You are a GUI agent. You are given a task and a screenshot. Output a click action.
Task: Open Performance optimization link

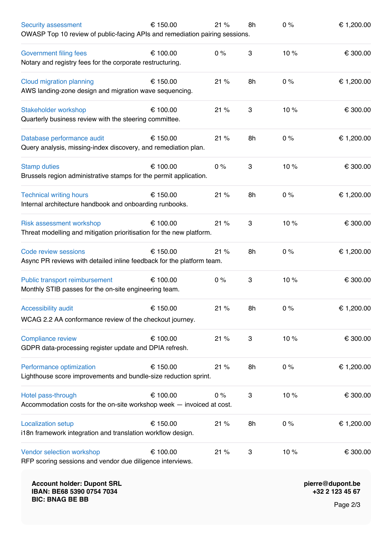pyautogui.click(x=58, y=367)
